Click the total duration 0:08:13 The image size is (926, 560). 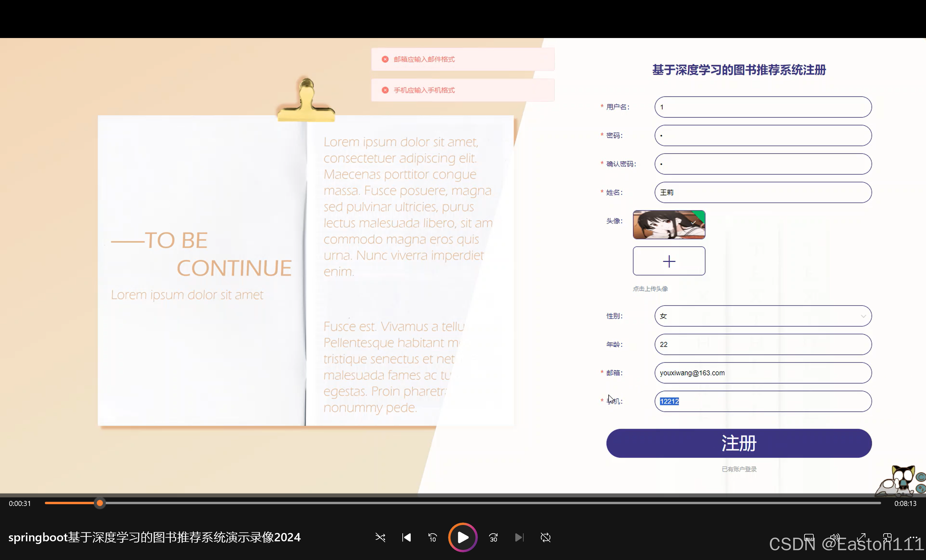905,503
